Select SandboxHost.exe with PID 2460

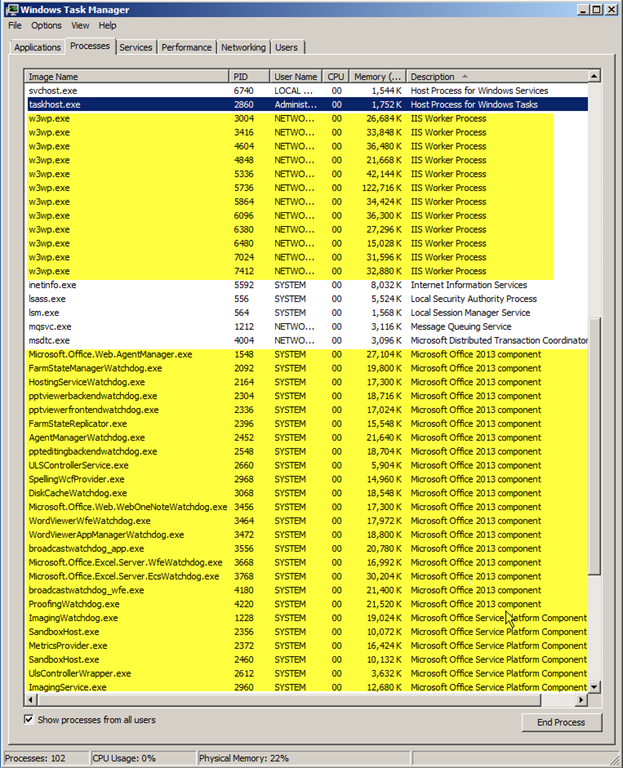coord(307,660)
